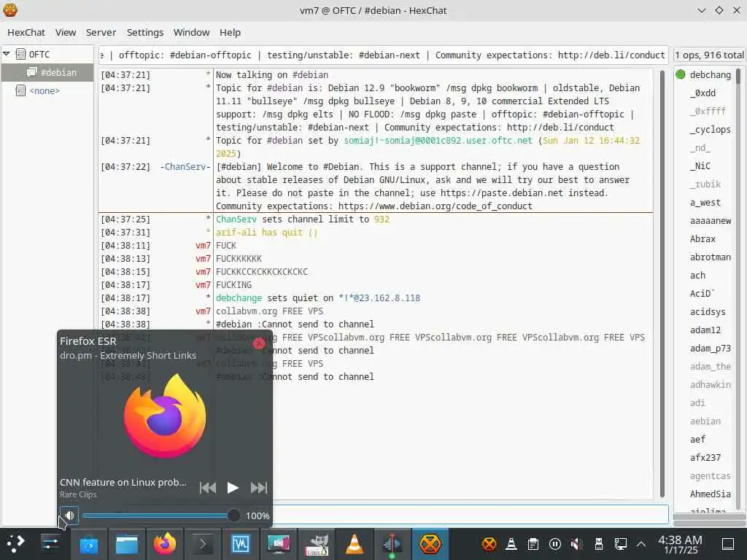
Task: Click the title bar keep-below down arrow
Action: (701, 10)
